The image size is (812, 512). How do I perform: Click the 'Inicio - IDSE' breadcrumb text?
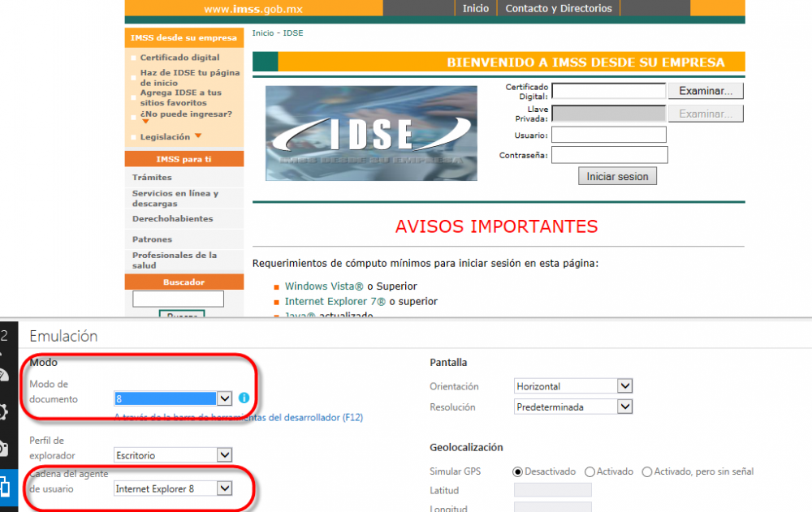click(x=278, y=33)
